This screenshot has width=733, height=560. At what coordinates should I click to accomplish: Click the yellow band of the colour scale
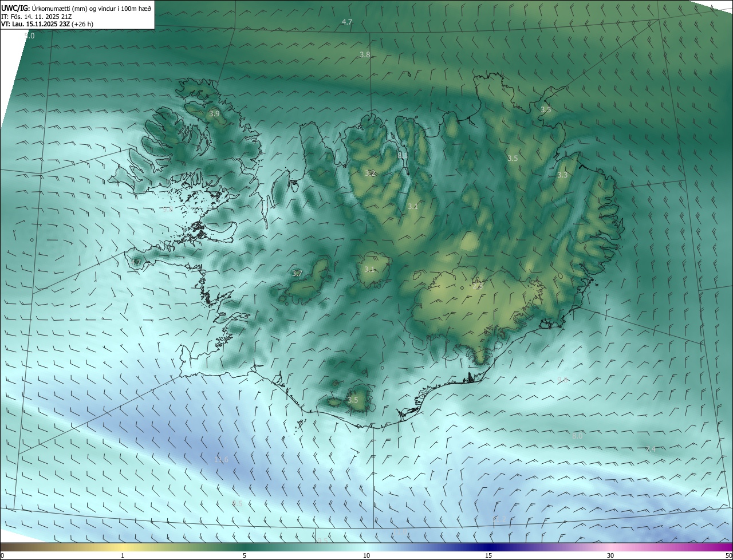(123, 547)
